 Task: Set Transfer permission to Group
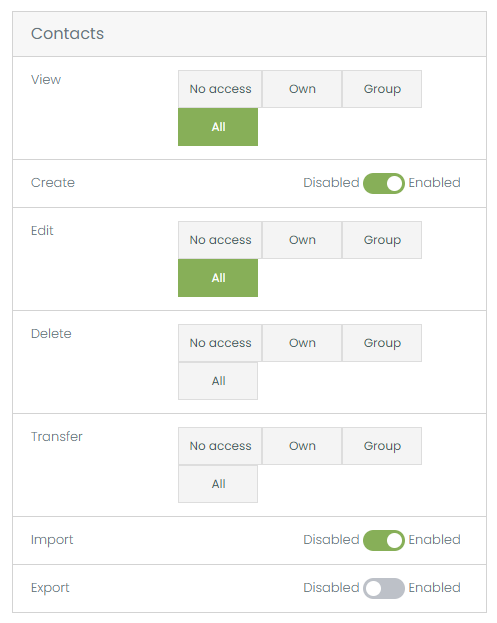click(x=382, y=446)
